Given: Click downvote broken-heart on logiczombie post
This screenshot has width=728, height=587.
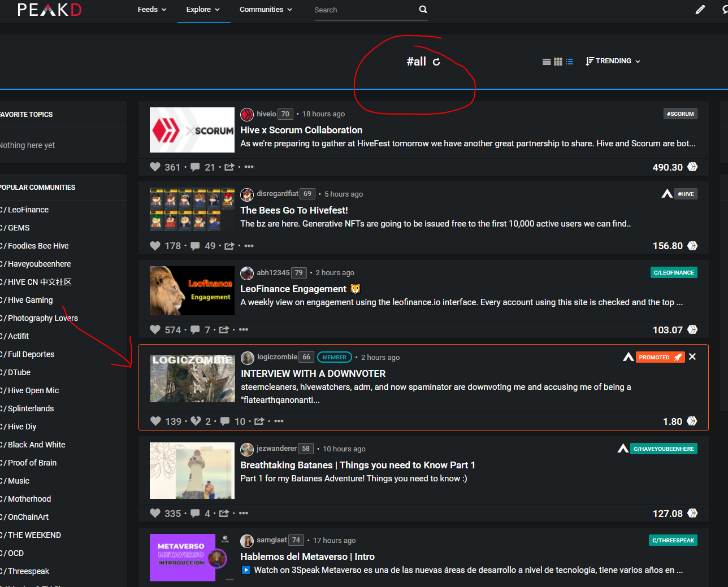Looking at the screenshot, I should click(196, 421).
